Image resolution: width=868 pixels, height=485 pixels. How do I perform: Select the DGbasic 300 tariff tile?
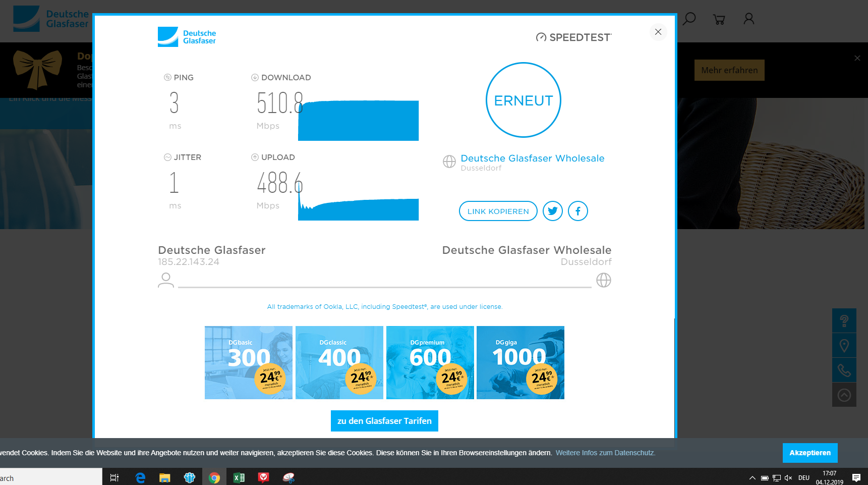coord(249,362)
